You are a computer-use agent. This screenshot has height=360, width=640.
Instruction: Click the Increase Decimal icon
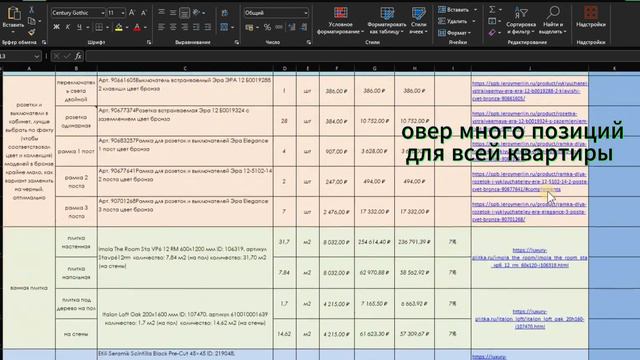292,27
